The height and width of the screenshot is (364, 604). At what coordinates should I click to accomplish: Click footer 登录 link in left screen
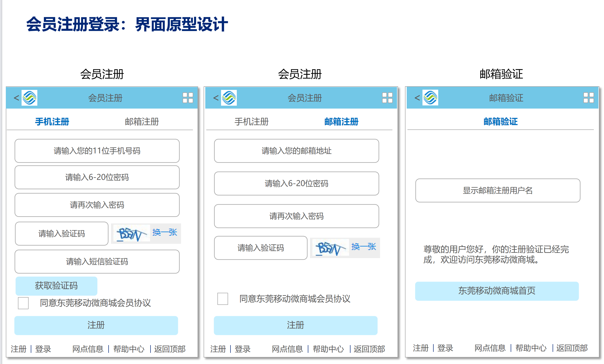(43, 349)
